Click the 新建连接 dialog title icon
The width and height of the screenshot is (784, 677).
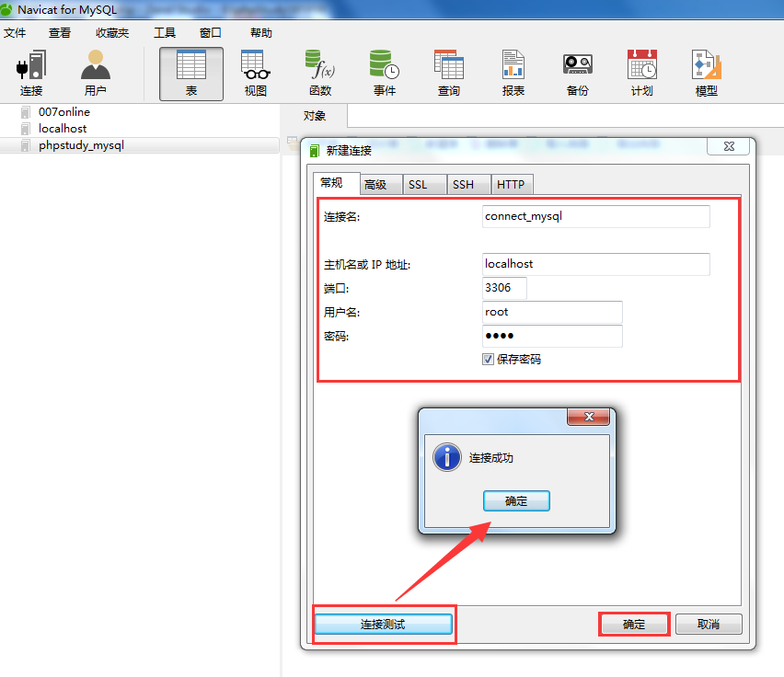pos(315,151)
